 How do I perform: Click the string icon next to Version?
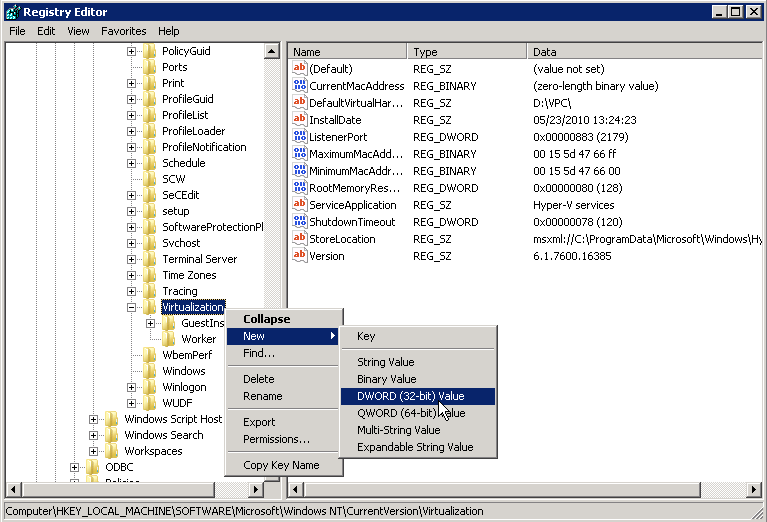pos(299,256)
